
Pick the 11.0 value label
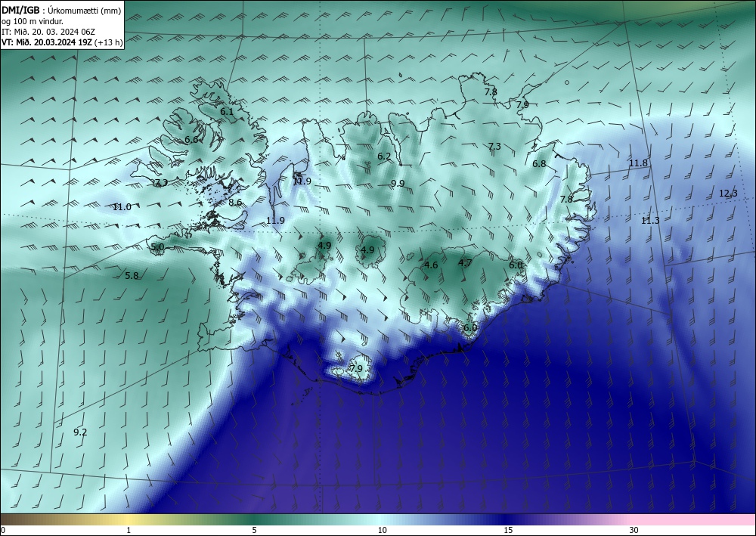point(122,207)
